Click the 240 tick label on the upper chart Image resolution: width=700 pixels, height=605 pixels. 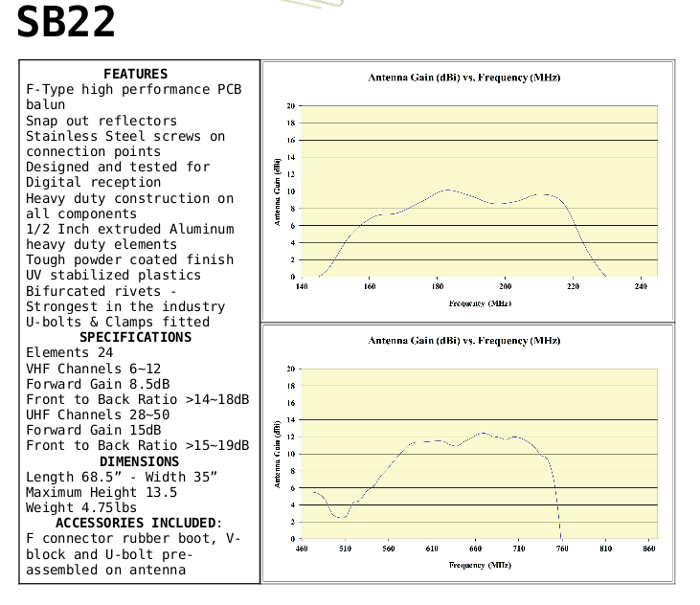[641, 286]
